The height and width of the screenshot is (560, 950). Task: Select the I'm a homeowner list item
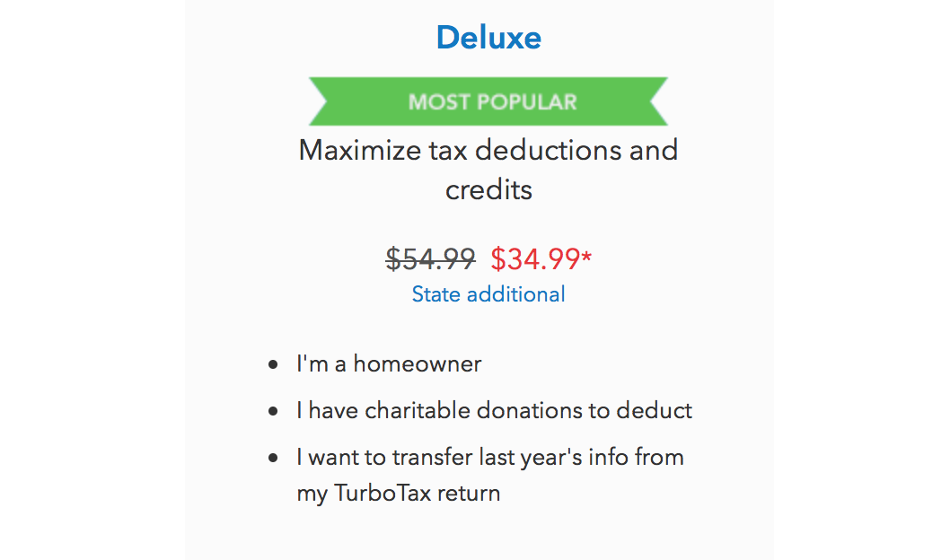[x=389, y=363]
